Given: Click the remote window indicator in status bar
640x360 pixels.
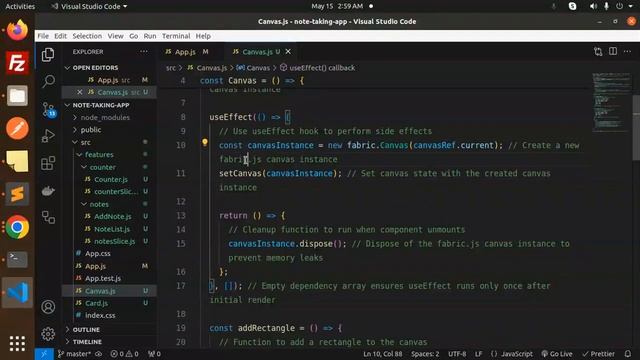Looking at the screenshot, I should tap(44, 354).
